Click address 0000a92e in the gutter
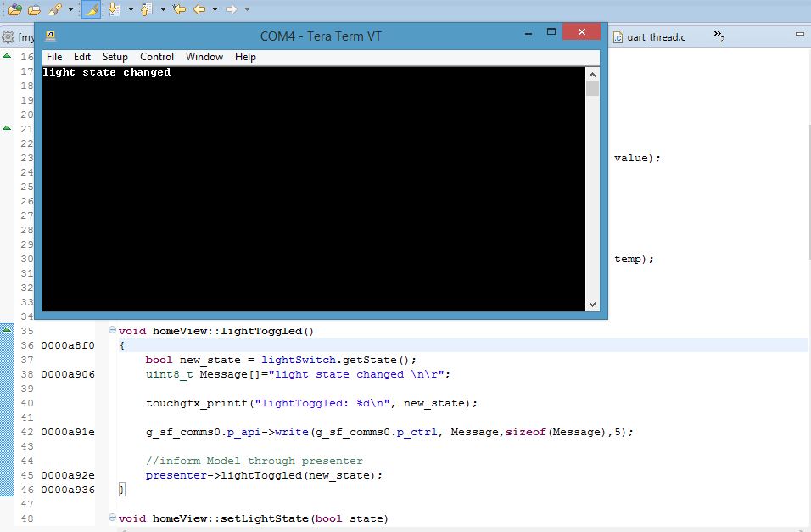Viewport: 811px width, 532px height. point(68,475)
